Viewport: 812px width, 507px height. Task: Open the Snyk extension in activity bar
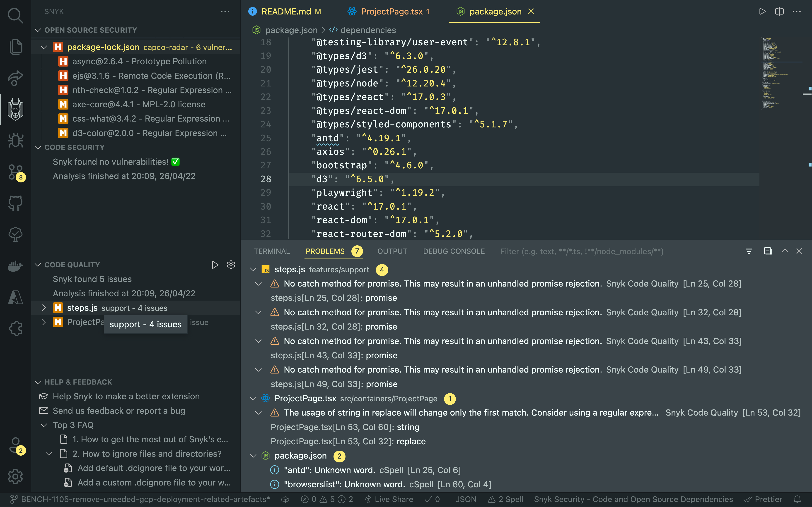click(x=15, y=109)
